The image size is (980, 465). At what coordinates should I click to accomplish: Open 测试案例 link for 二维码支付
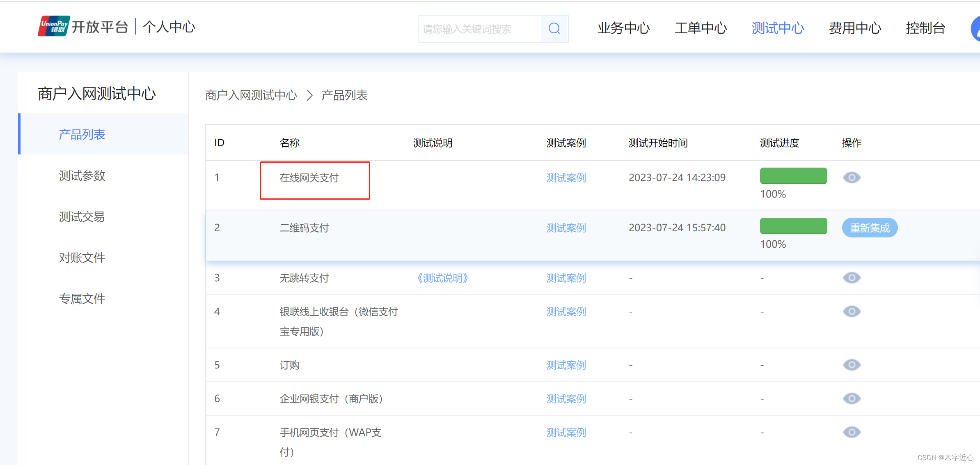coord(566,228)
